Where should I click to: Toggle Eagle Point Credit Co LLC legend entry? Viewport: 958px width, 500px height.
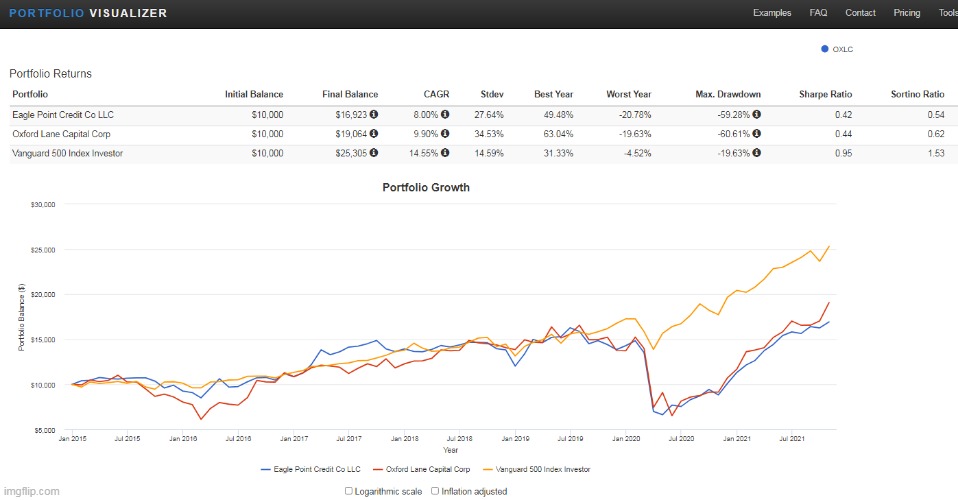pyautogui.click(x=310, y=468)
